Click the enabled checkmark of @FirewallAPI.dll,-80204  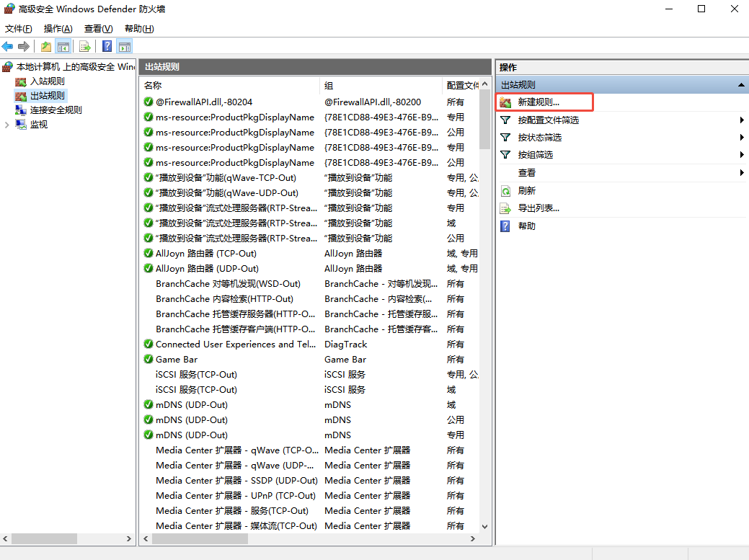(149, 102)
